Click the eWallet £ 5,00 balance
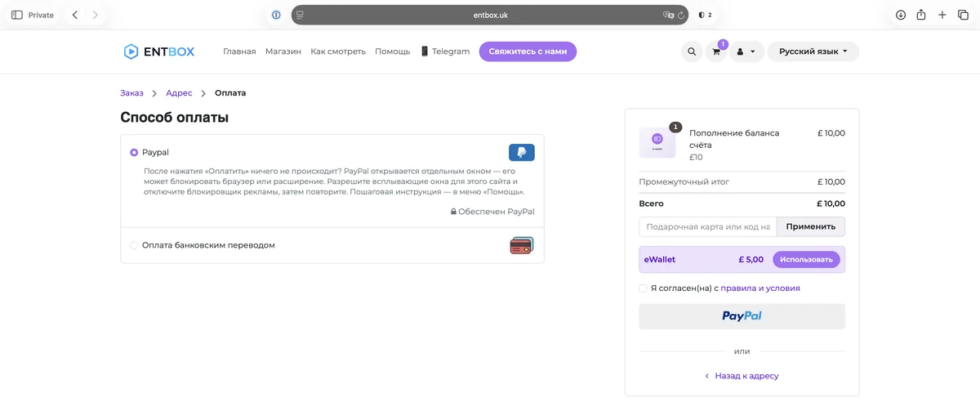 click(751, 260)
